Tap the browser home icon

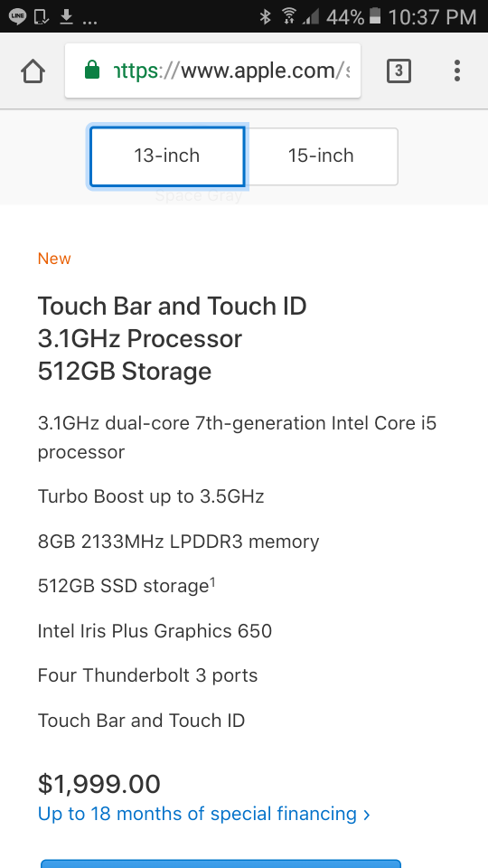[33, 71]
